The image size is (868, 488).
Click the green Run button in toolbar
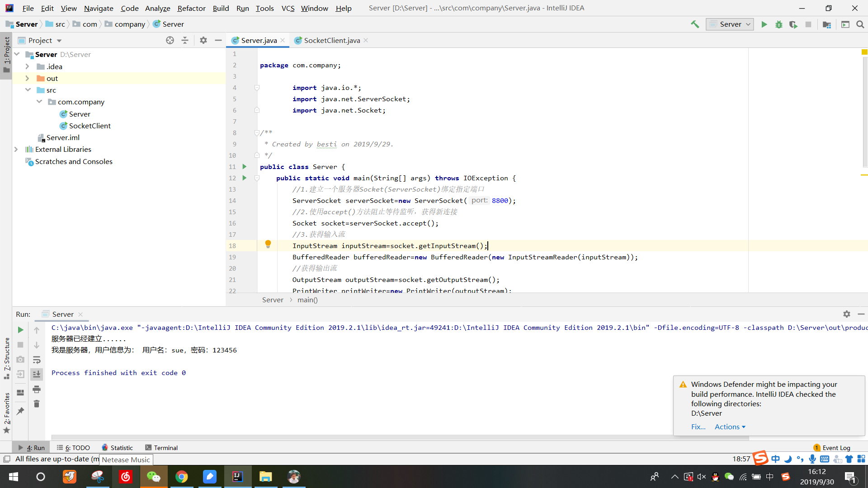click(x=764, y=24)
